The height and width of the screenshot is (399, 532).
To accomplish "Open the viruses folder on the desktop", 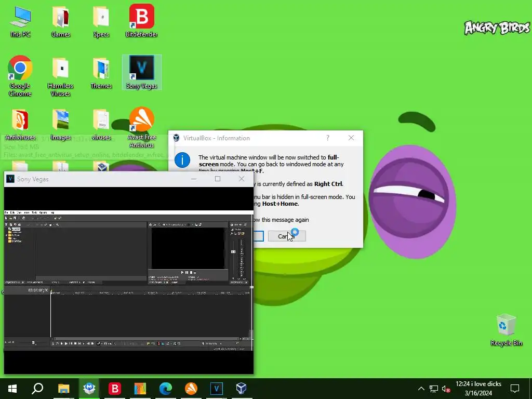I will tap(101, 125).
